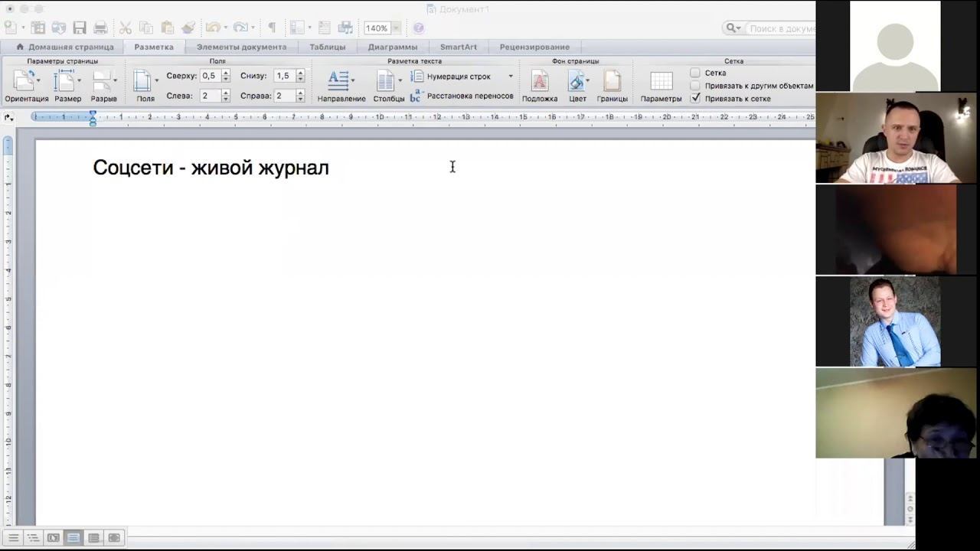This screenshot has height=551, width=980.
Task: Switch to Draft view icon in status bar
Action: 13,538
